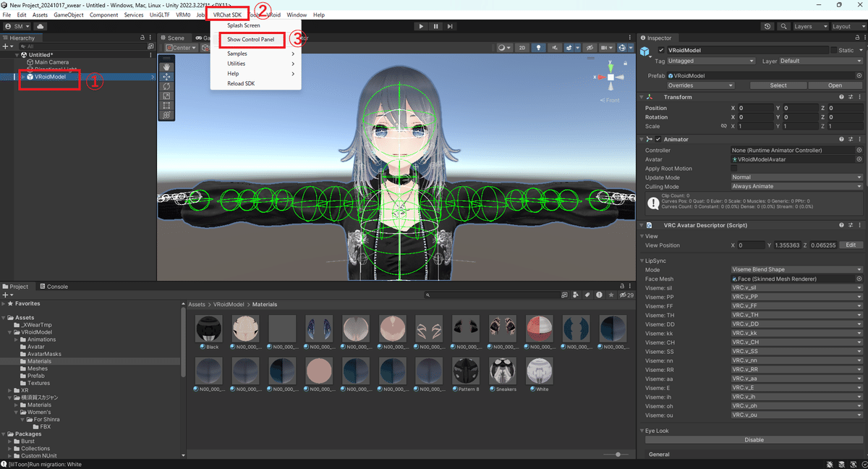Open the Hierarchy panel options menu
The width and height of the screenshot is (868, 469).
pyautogui.click(x=150, y=38)
